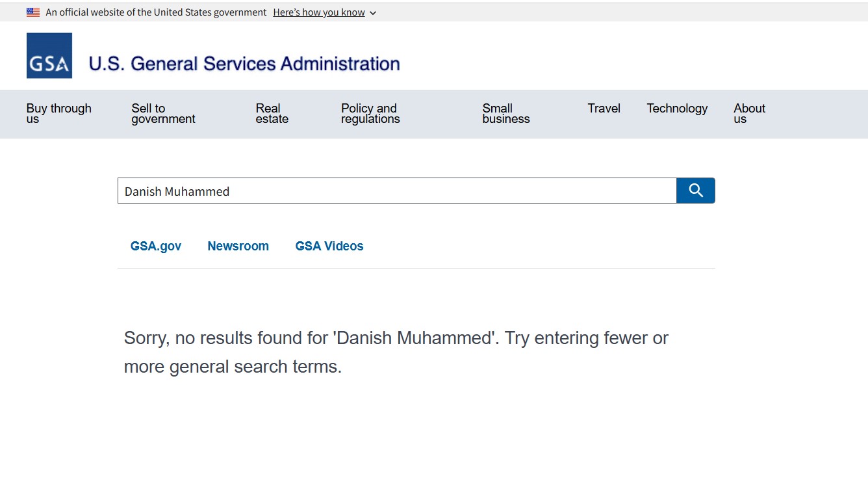
Task: Click the GSA square logo
Action: pyautogui.click(x=49, y=56)
